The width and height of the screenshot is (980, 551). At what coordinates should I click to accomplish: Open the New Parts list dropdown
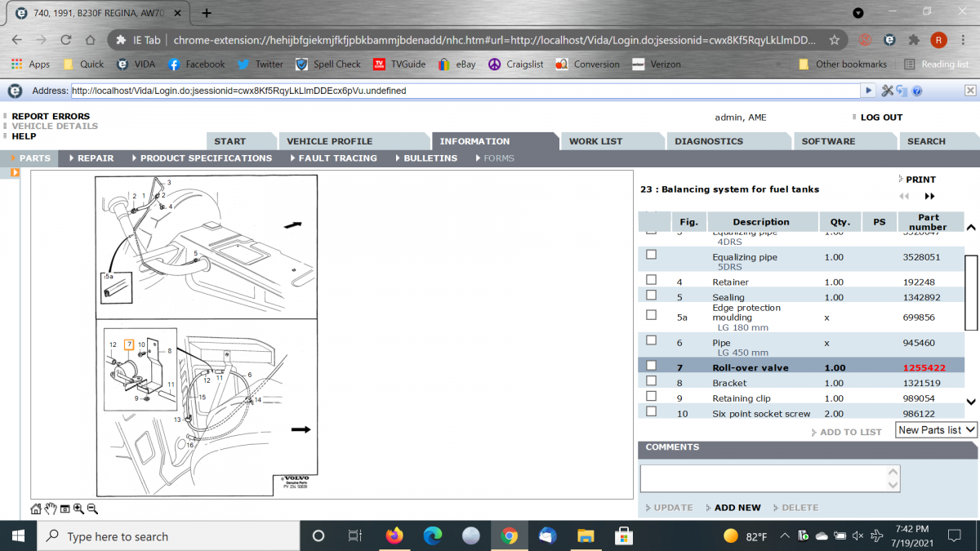936,429
